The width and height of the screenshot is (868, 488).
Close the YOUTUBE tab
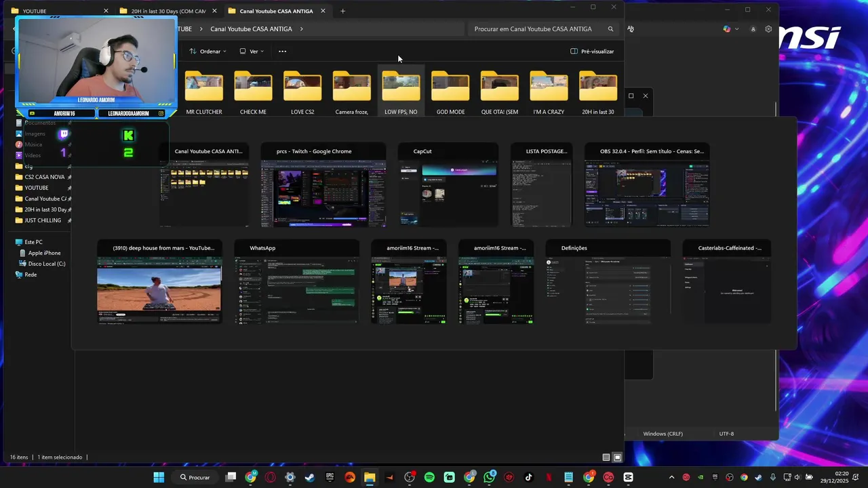(x=106, y=11)
